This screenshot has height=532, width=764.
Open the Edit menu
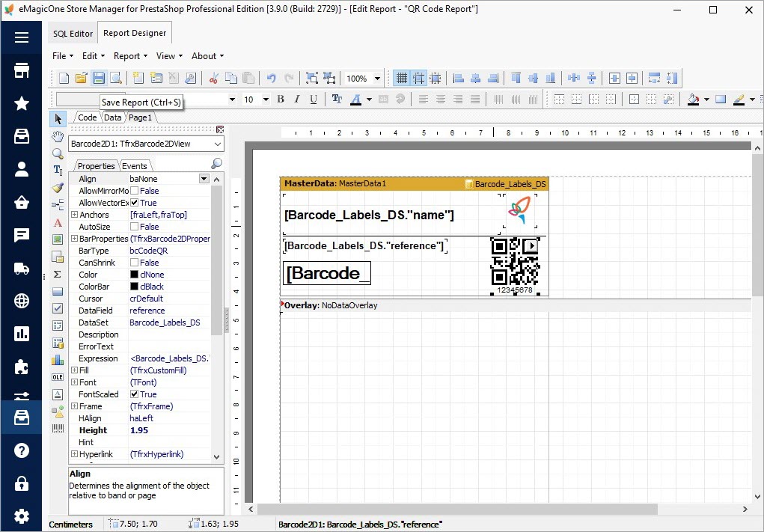pyautogui.click(x=93, y=56)
